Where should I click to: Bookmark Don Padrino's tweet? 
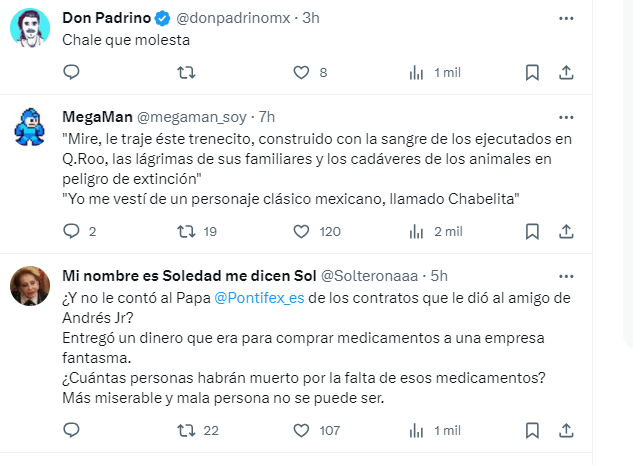click(533, 72)
